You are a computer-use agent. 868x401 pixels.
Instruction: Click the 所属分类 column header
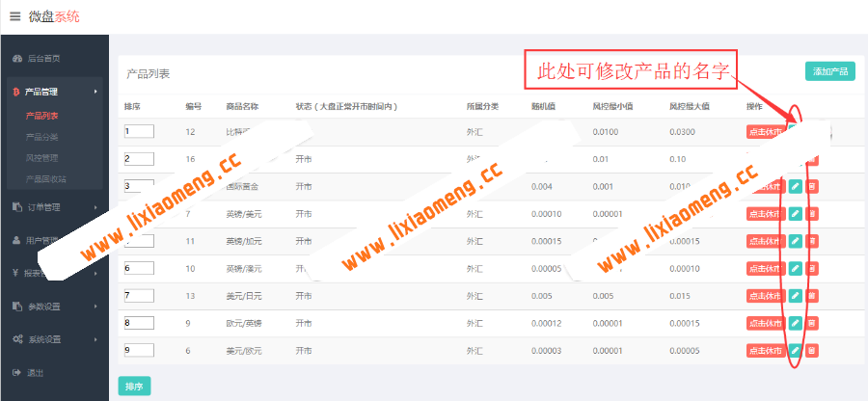[483, 106]
